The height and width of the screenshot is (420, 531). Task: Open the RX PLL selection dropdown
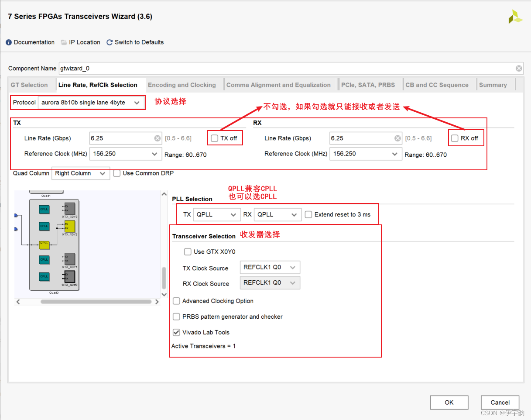tap(278, 214)
